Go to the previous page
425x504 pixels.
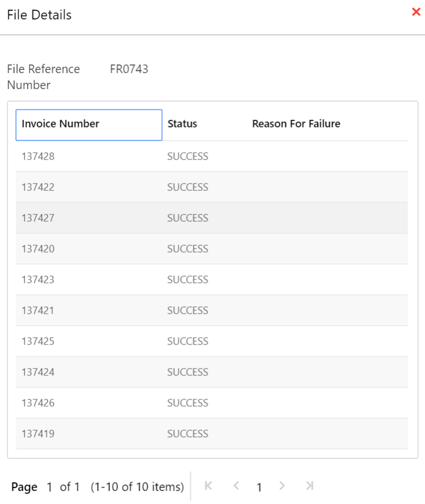[236, 486]
